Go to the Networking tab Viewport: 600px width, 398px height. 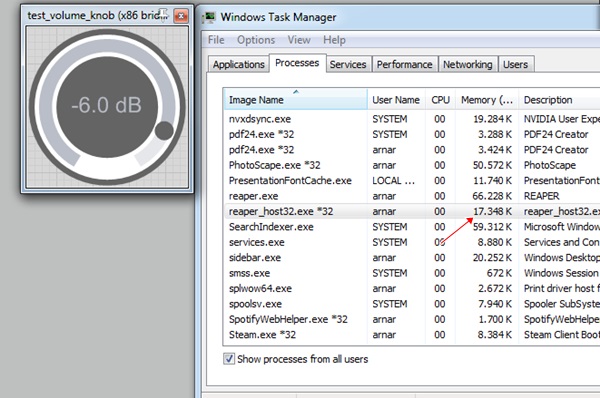click(x=468, y=64)
